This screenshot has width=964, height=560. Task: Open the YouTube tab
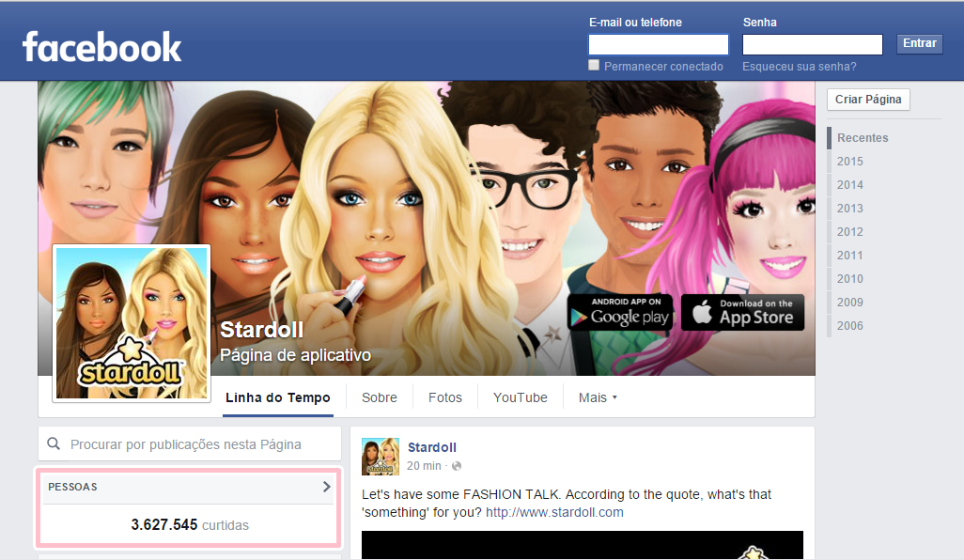point(521,397)
